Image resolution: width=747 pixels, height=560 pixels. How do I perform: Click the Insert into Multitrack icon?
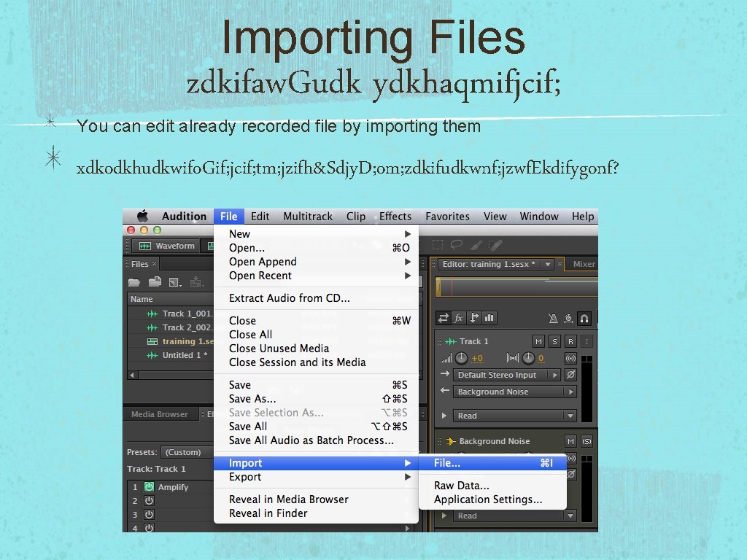coord(196,282)
